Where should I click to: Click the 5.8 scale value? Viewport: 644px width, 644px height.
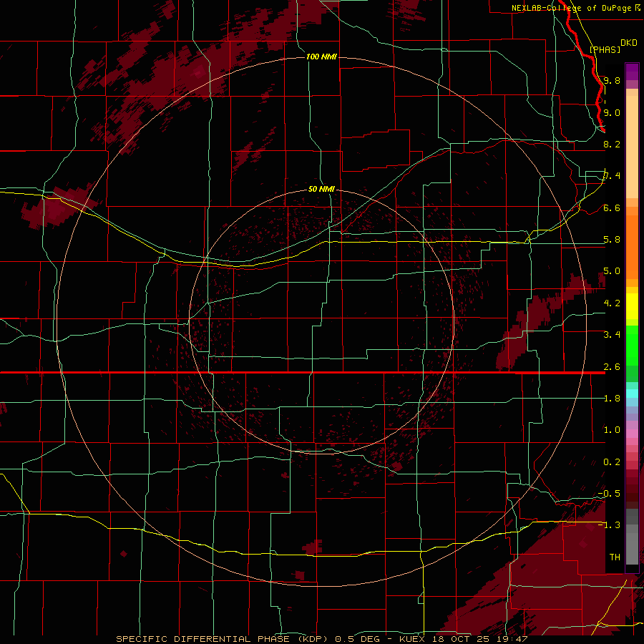pyautogui.click(x=612, y=240)
